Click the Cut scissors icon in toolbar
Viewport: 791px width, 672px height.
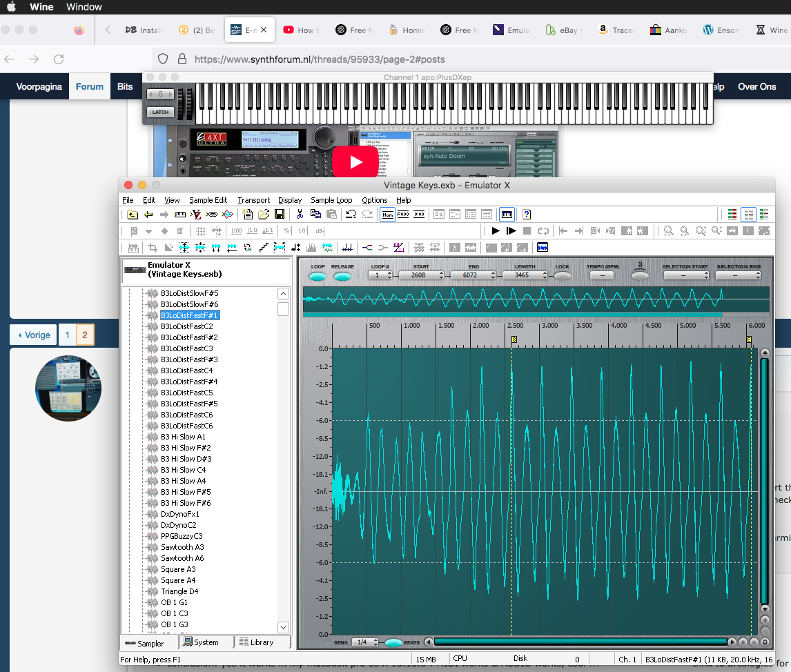pyautogui.click(x=300, y=215)
